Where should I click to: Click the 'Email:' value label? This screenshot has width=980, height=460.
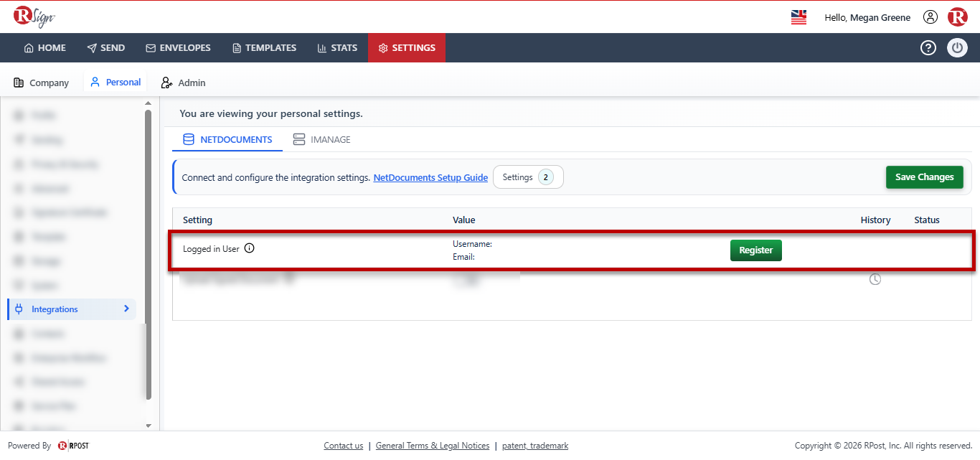coord(463,257)
